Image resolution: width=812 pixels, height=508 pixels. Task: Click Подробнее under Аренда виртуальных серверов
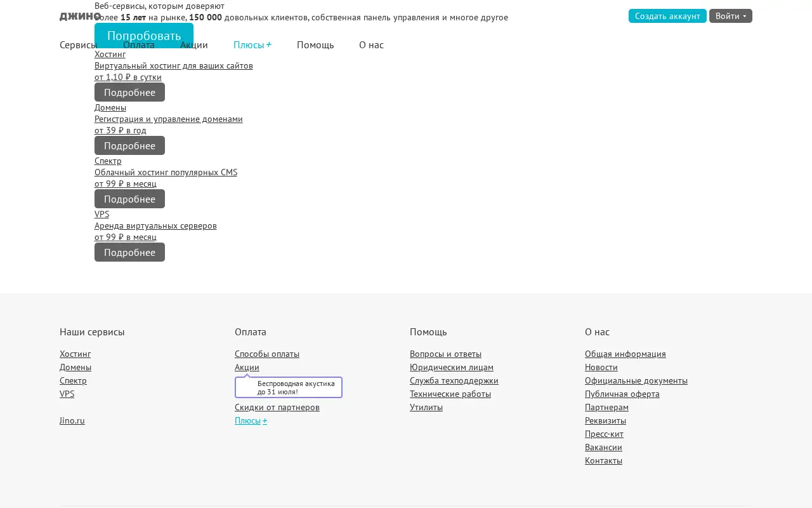tap(129, 252)
